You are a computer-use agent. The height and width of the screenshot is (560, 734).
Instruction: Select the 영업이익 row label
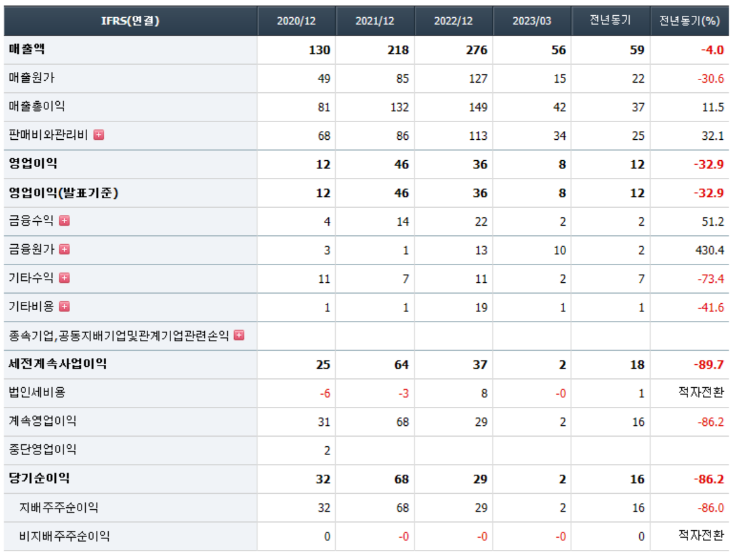click(33, 163)
